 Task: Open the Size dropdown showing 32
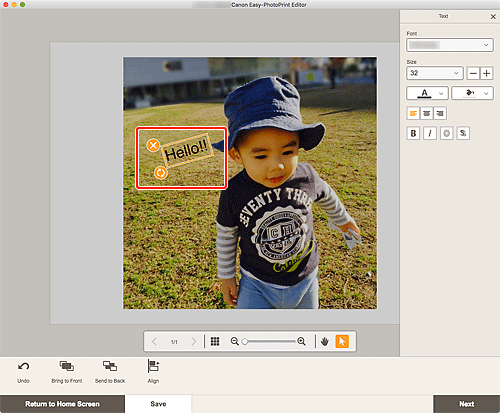coord(435,73)
